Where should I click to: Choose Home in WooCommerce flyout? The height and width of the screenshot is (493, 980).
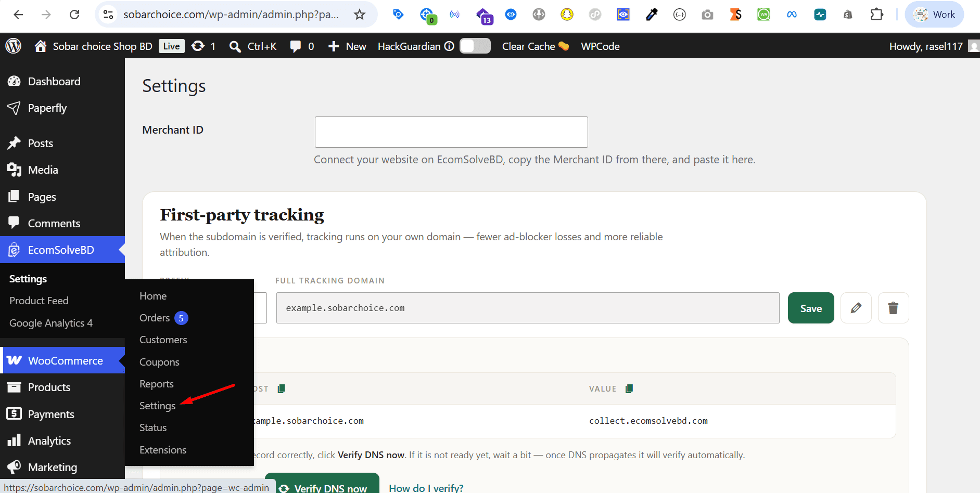[153, 296]
